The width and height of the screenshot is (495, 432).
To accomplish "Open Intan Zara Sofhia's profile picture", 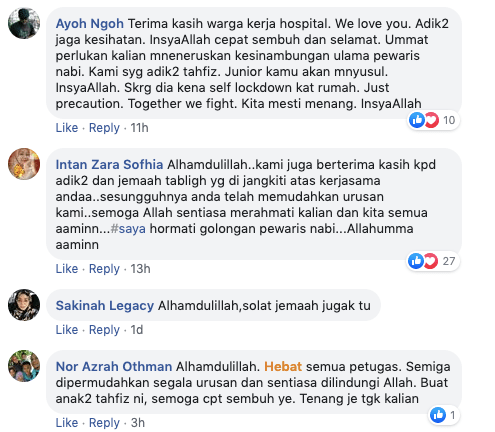I will [x=24, y=164].
